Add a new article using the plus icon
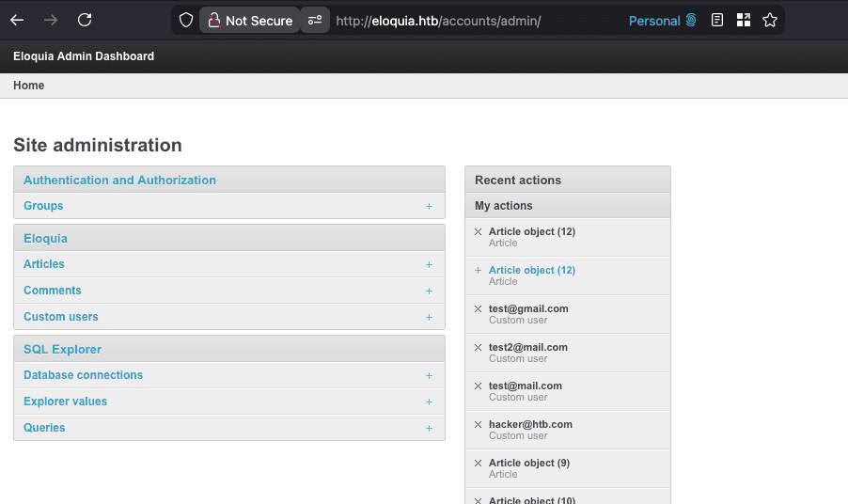The width and height of the screenshot is (848, 504). (429, 264)
